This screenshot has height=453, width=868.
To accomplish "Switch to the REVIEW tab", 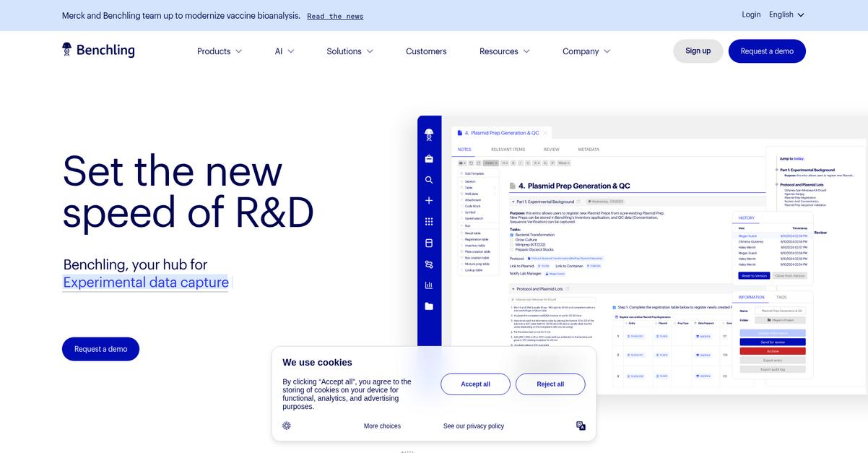I will pyautogui.click(x=552, y=150).
